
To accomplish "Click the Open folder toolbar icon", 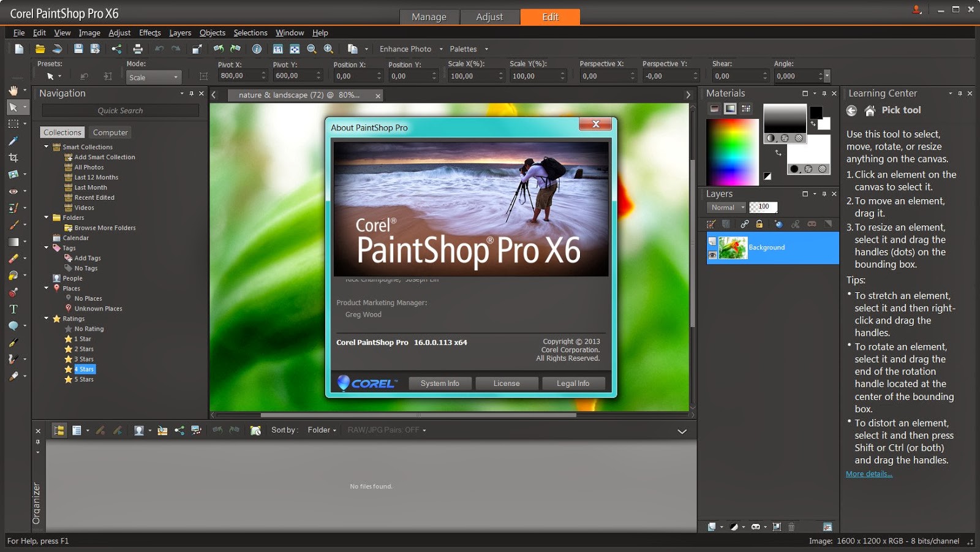I will tap(40, 49).
